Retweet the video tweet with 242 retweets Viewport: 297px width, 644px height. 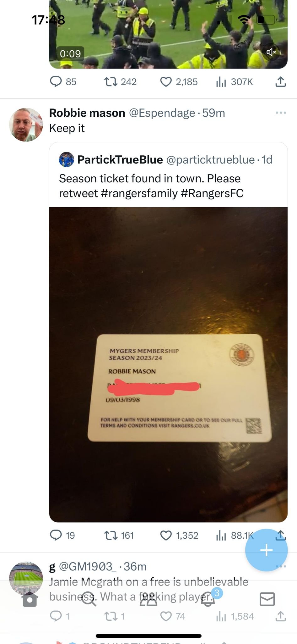click(x=120, y=82)
